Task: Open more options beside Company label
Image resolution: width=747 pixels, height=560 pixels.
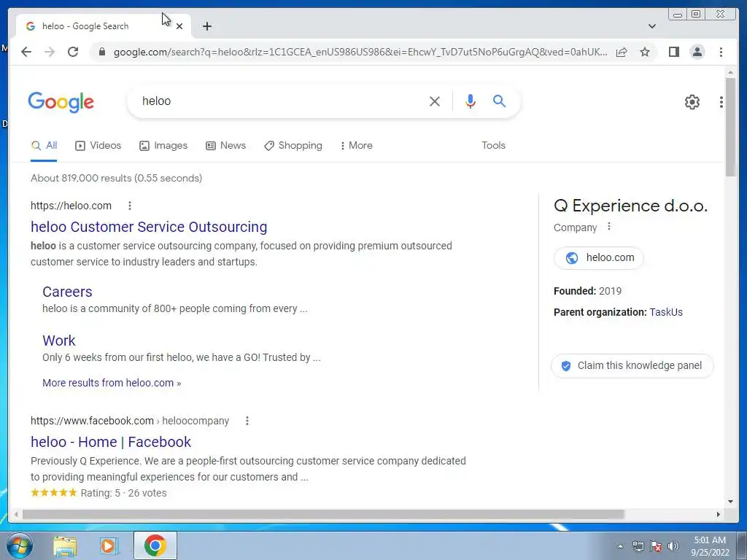Action: (608, 227)
